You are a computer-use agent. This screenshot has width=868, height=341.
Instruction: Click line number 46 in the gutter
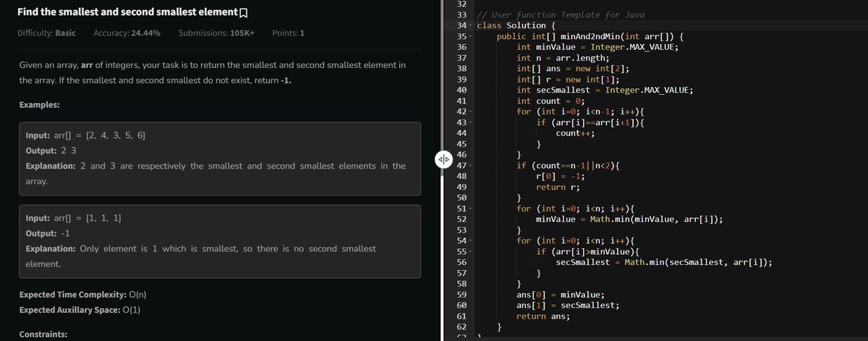click(x=461, y=155)
